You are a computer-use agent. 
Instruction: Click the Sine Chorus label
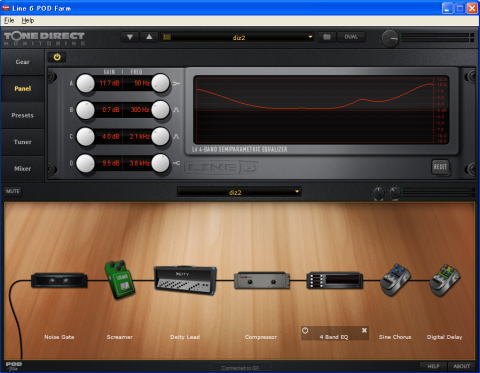[x=395, y=337]
